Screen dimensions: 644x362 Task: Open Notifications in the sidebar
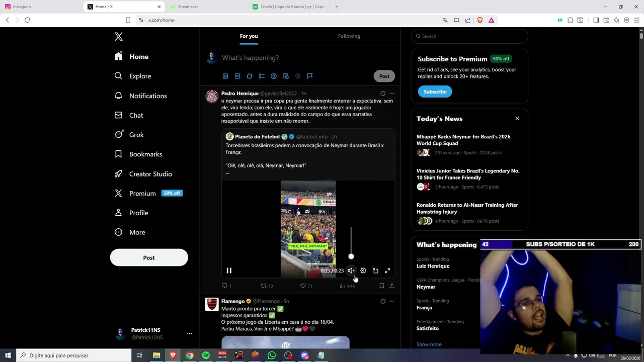(x=140, y=96)
